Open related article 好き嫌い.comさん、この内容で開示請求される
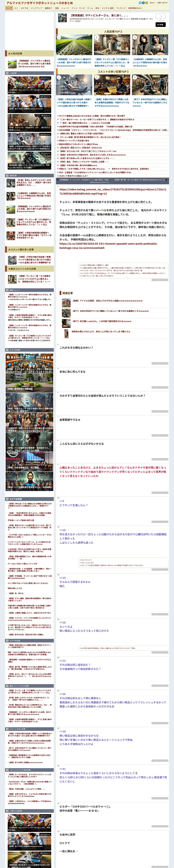Image resolution: width=174 pixels, height=868 pixels. point(101,321)
